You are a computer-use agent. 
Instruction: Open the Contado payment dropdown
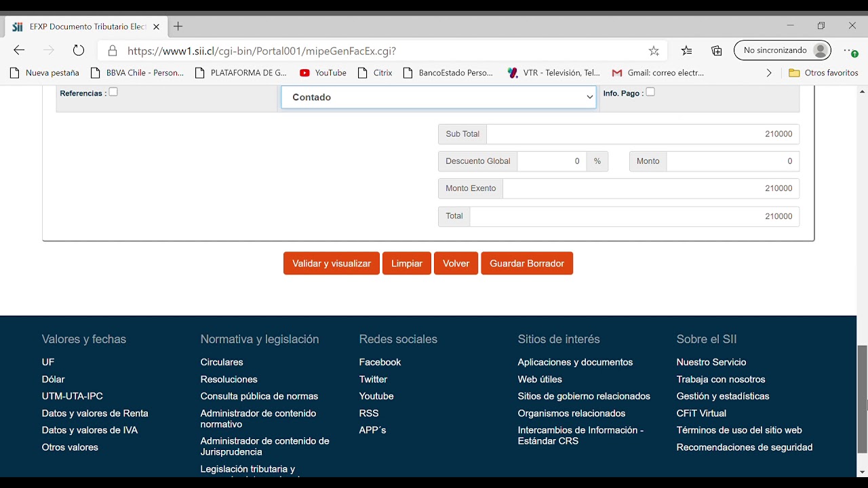(439, 97)
